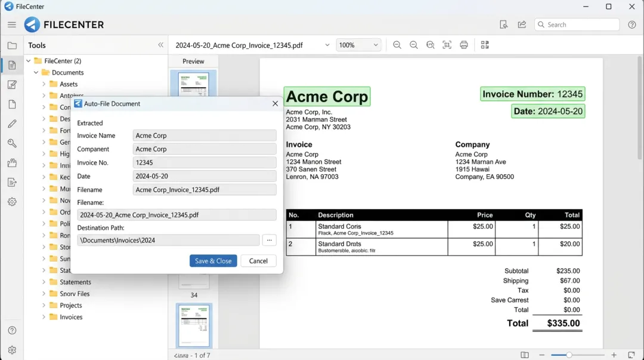Expand the Snorv Files folder

[x=44, y=294]
